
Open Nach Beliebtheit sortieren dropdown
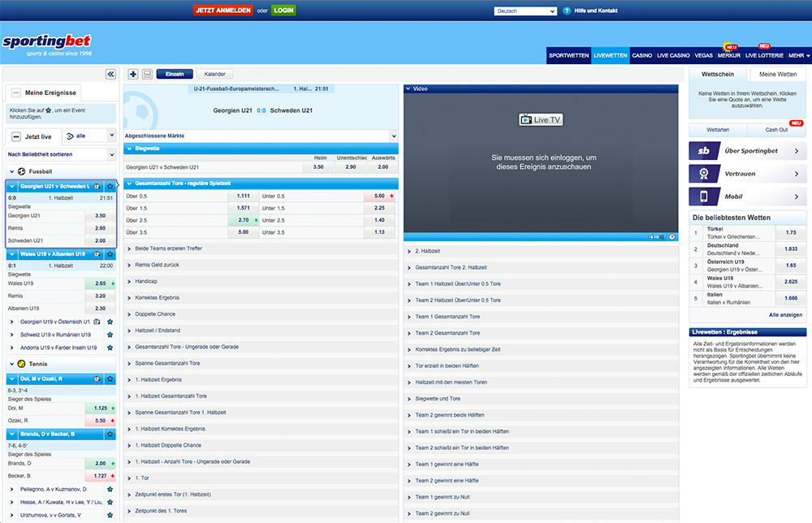(x=61, y=154)
